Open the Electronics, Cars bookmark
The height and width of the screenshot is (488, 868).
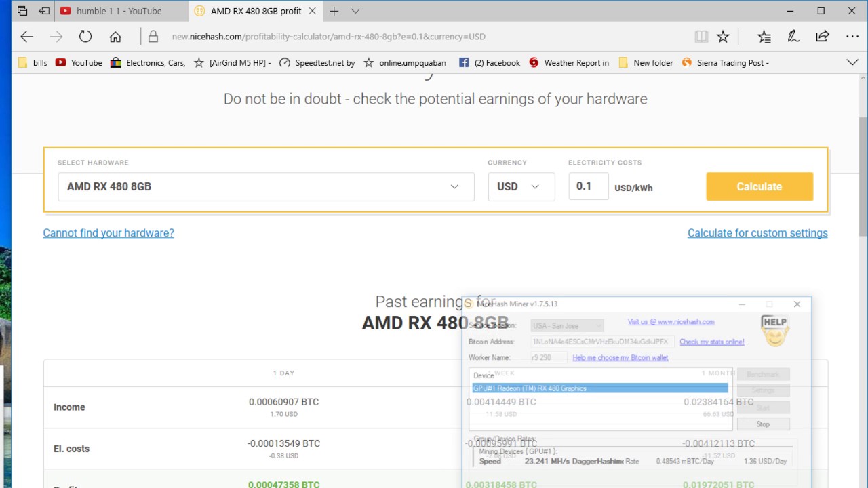click(x=147, y=62)
